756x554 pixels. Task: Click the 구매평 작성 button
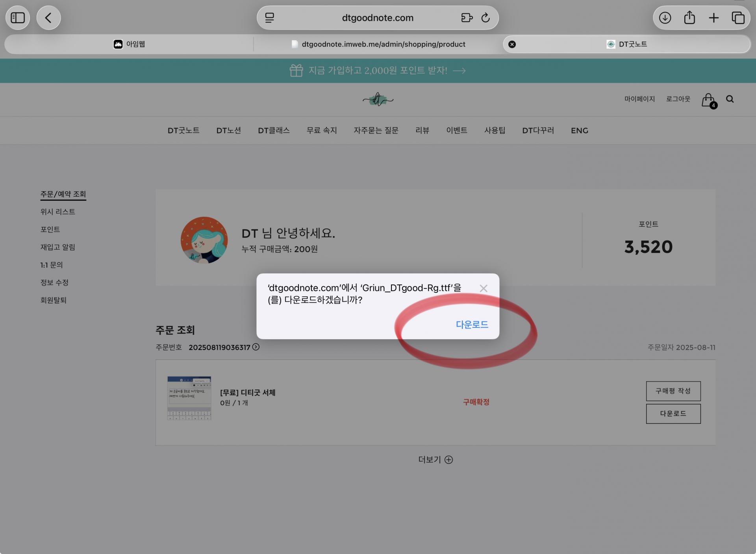tap(673, 391)
